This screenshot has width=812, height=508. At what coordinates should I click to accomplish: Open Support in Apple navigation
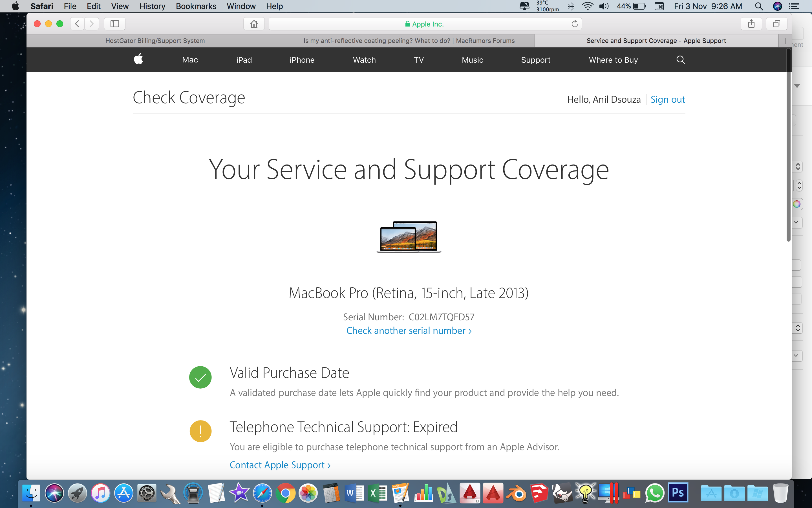(x=535, y=60)
